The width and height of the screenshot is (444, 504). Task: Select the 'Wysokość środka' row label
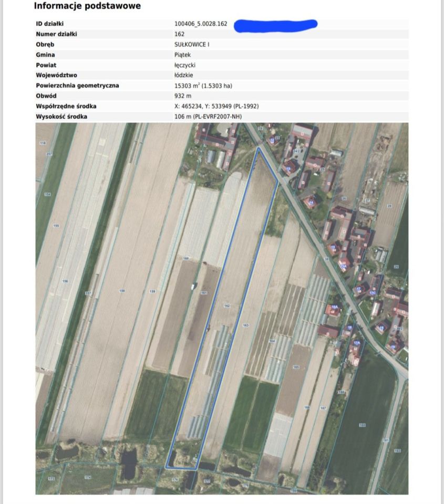click(61, 117)
